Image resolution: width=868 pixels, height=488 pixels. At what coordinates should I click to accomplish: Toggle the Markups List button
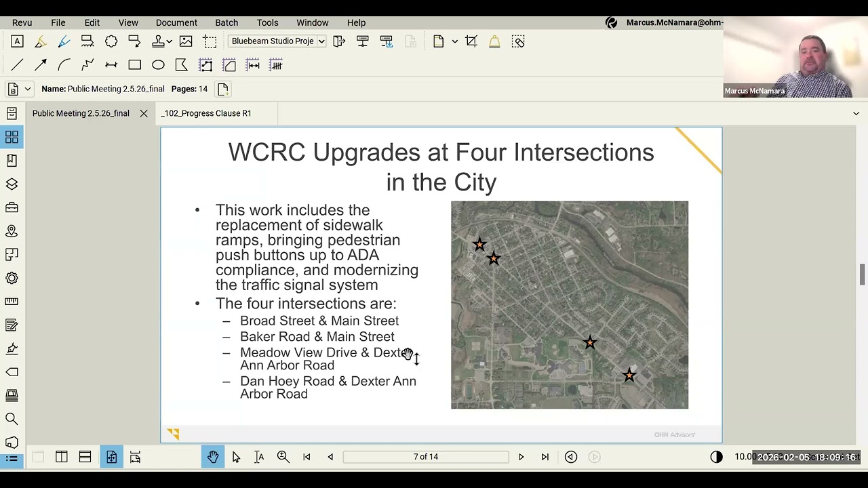12,459
